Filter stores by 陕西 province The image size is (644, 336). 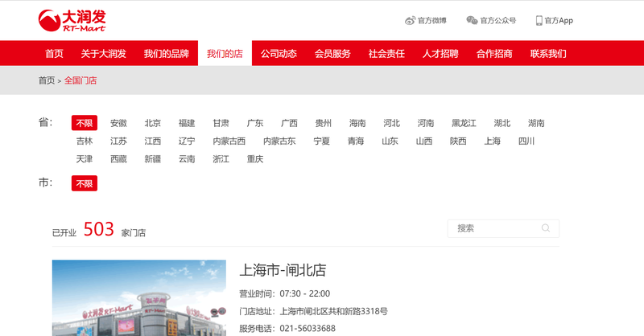coord(458,141)
